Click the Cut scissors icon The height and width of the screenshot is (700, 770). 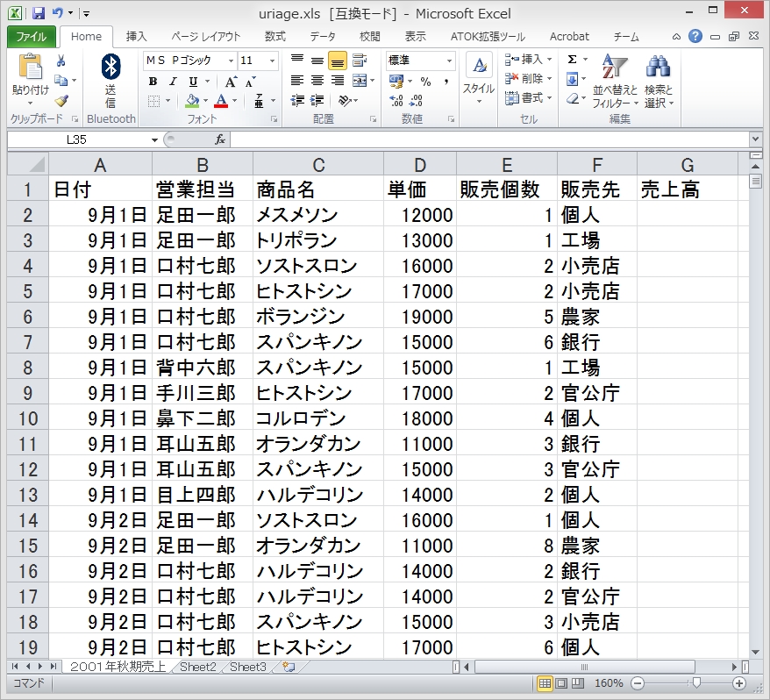(x=61, y=61)
